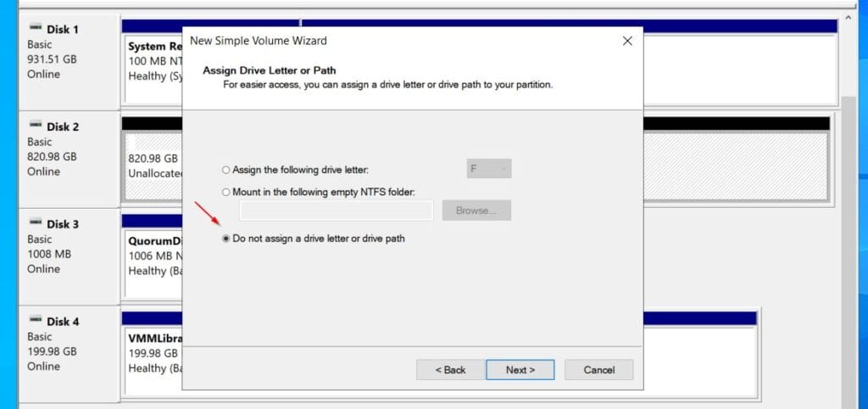Select the Disk 1 label in Disk Management

click(x=63, y=30)
